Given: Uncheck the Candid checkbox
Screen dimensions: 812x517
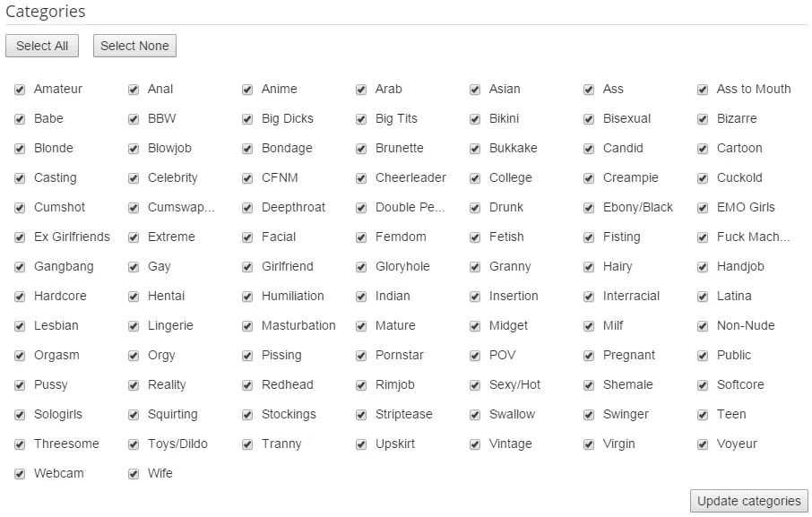Looking at the screenshot, I should (x=589, y=149).
